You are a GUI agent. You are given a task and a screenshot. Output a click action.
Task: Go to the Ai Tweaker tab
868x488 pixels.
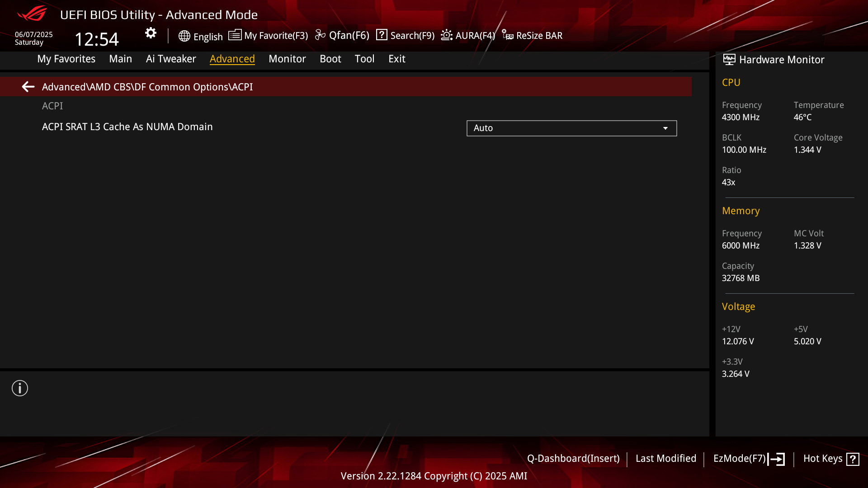(x=171, y=59)
